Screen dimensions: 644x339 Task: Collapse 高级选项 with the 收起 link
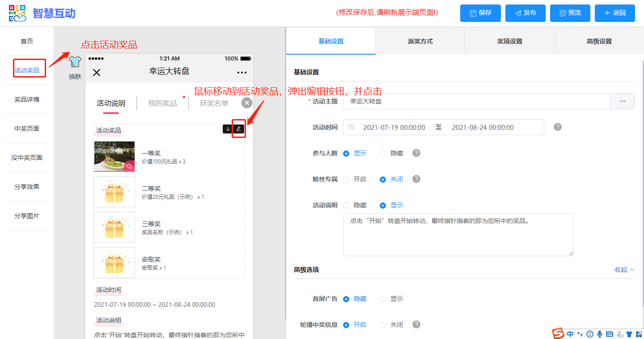(624, 270)
